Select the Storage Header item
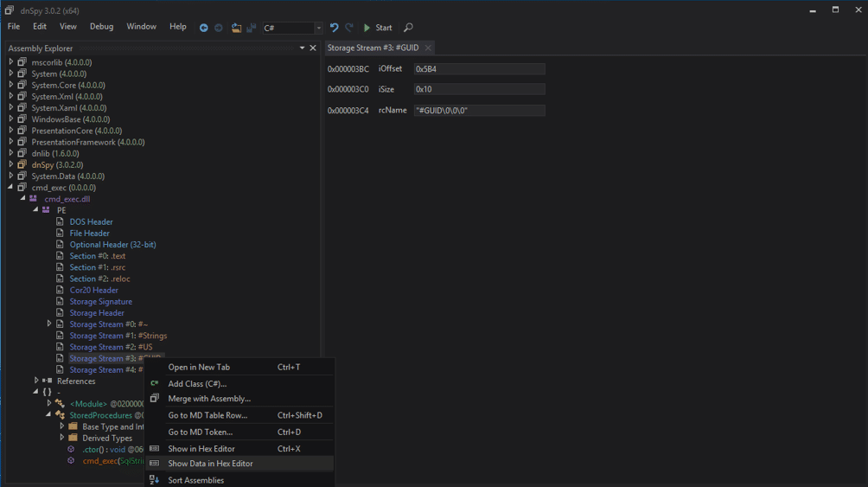 click(x=97, y=312)
